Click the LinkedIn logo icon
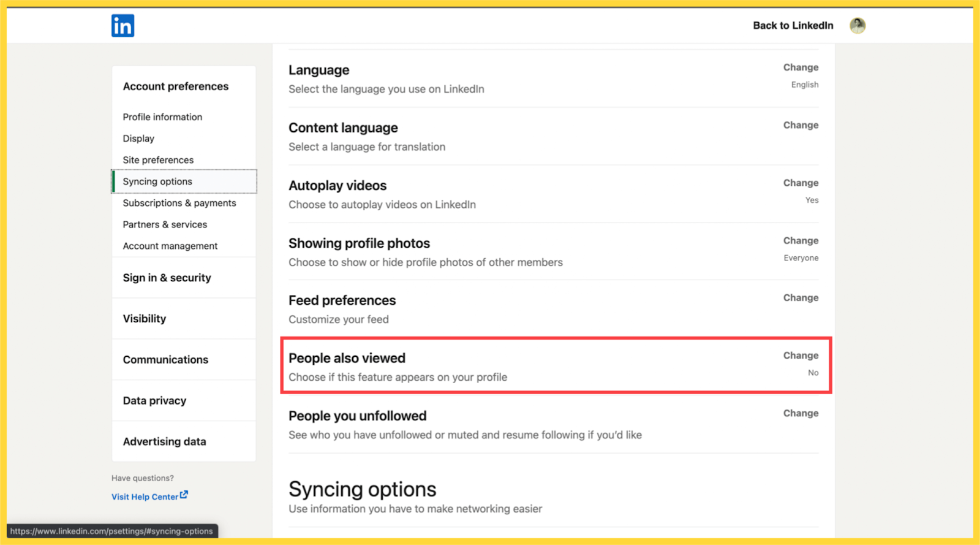 pyautogui.click(x=123, y=26)
